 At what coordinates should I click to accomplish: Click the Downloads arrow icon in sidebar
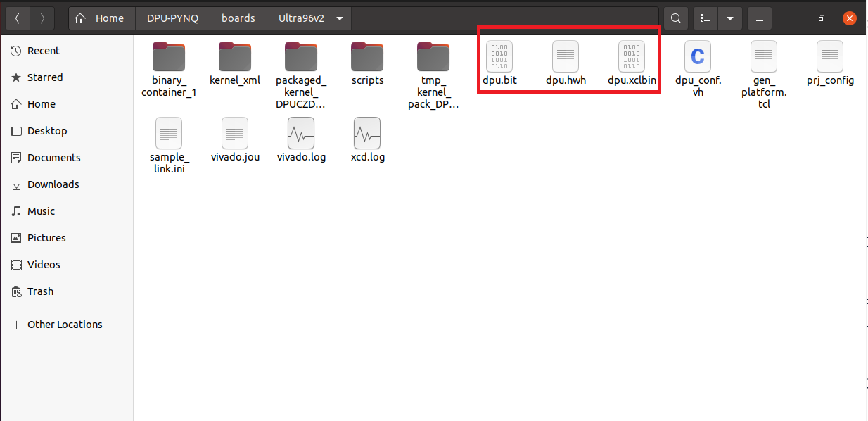[x=16, y=184]
